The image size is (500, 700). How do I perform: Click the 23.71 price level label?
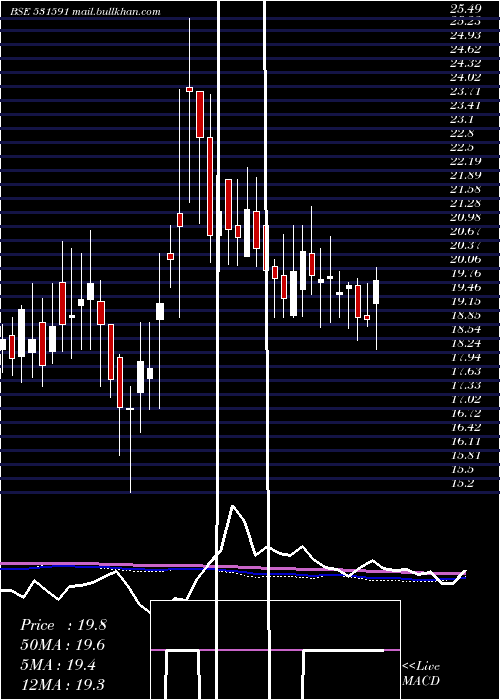pos(466,92)
